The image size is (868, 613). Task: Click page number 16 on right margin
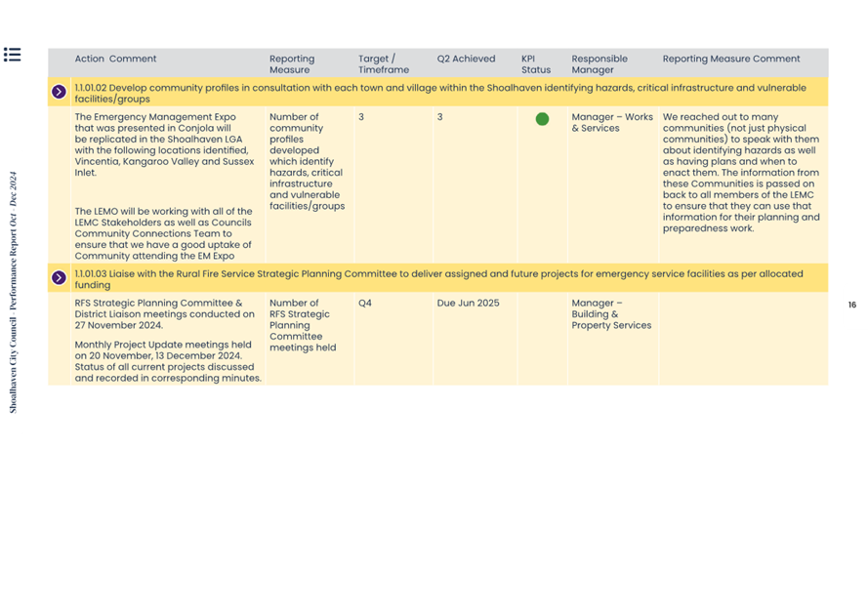[x=851, y=306]
